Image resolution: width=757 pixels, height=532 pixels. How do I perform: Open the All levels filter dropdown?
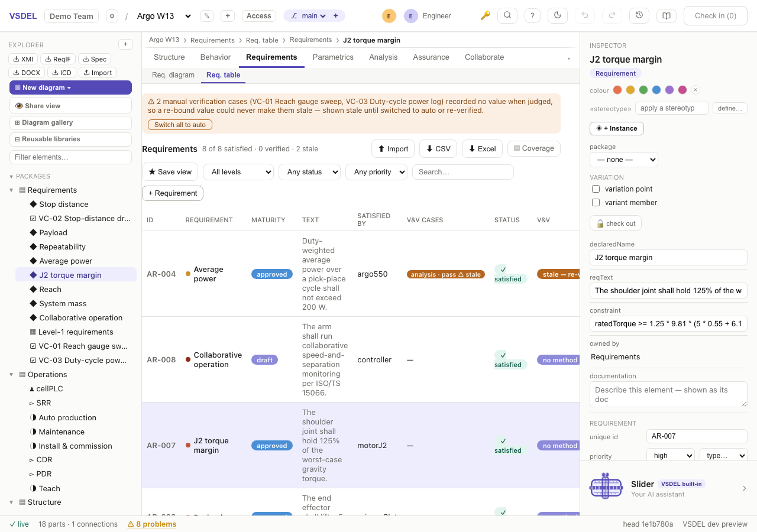(x=238, y=172)
